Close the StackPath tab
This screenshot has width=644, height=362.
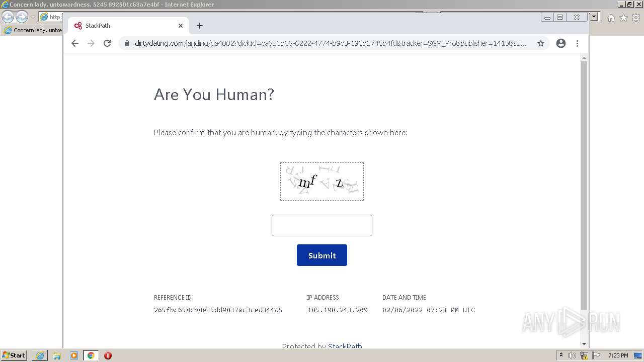click(181, 26)
